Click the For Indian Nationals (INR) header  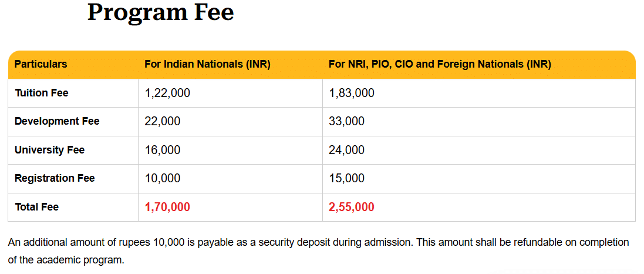pos(207,64)
